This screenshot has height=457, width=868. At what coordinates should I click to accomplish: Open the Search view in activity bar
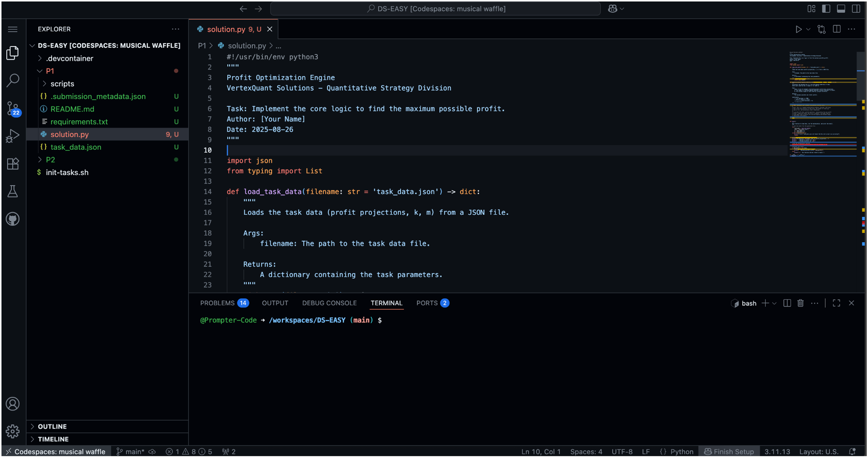[13, 80]
